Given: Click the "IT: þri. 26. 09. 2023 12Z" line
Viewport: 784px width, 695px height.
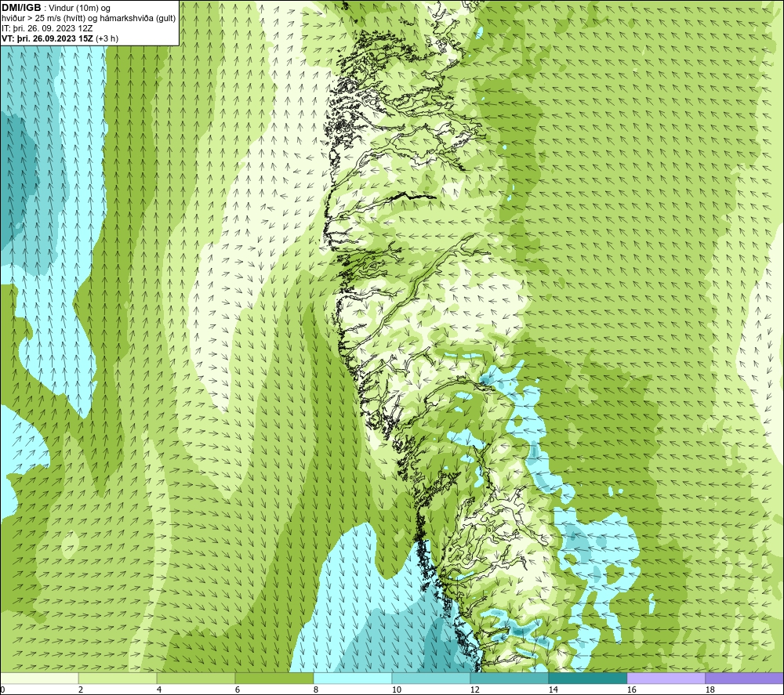Looking at the screenshot, I should pyautogui.click(x=47, y=28).
